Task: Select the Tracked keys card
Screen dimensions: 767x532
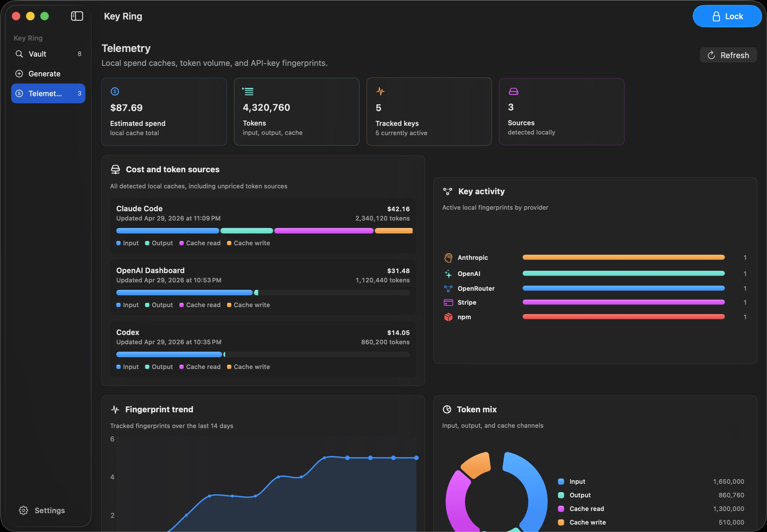Action: pos(429,112)
